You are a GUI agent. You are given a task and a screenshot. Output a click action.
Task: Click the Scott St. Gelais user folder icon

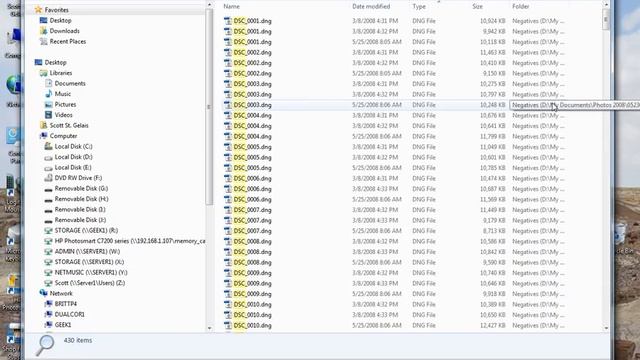pos(44,125)
